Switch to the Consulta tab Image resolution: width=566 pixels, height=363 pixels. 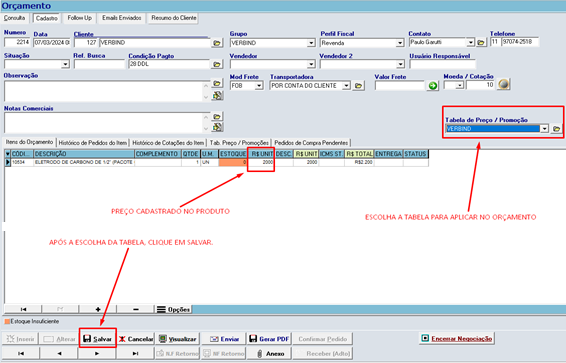point(14,18)
